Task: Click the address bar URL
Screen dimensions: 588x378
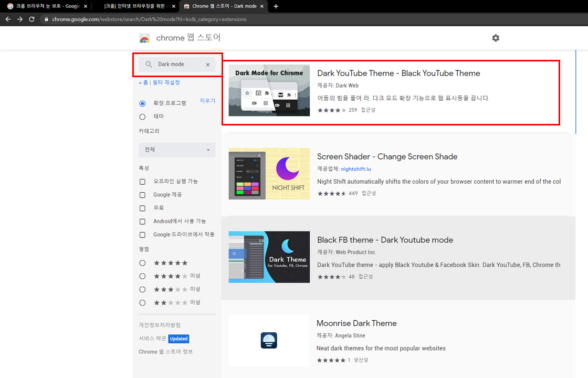Action: [x=149, y=19]
